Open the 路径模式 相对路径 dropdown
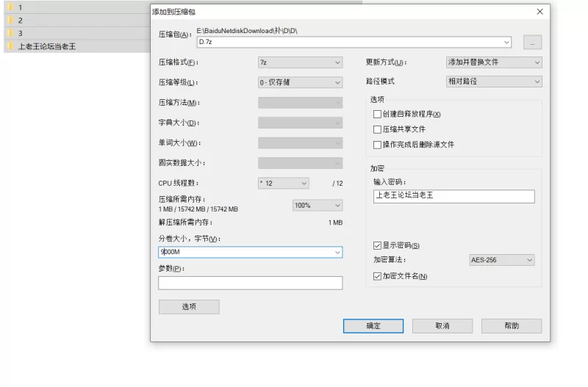 pos(494,82)
